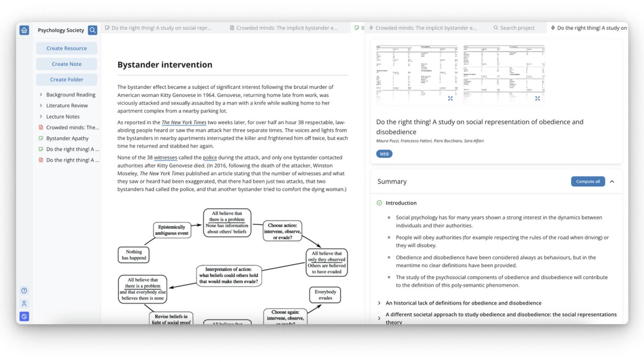Click the Introduction section heading text
644x362 pixels.
click(x=401, y=203)
